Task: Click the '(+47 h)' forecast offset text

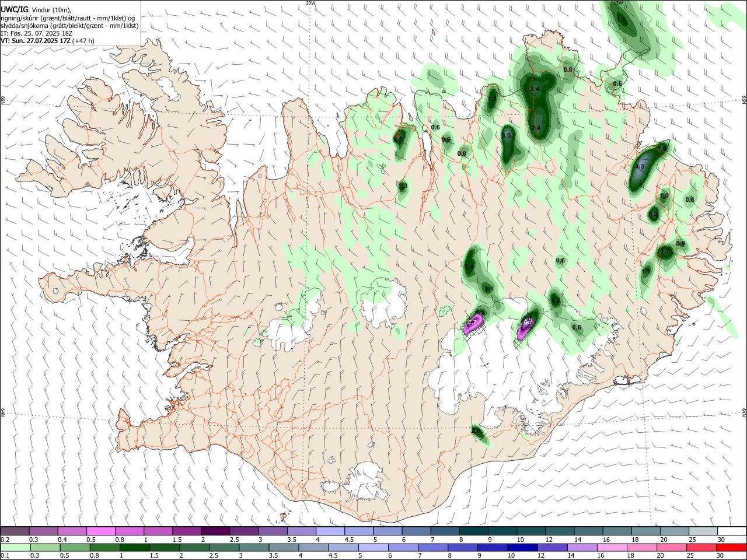Action: coord(83,41)
